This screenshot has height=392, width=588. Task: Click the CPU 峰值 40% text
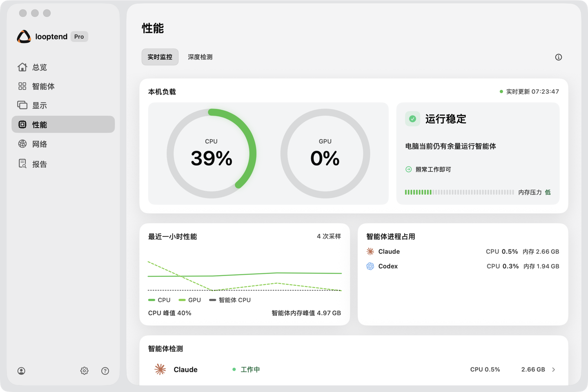(x=170, y=313)
